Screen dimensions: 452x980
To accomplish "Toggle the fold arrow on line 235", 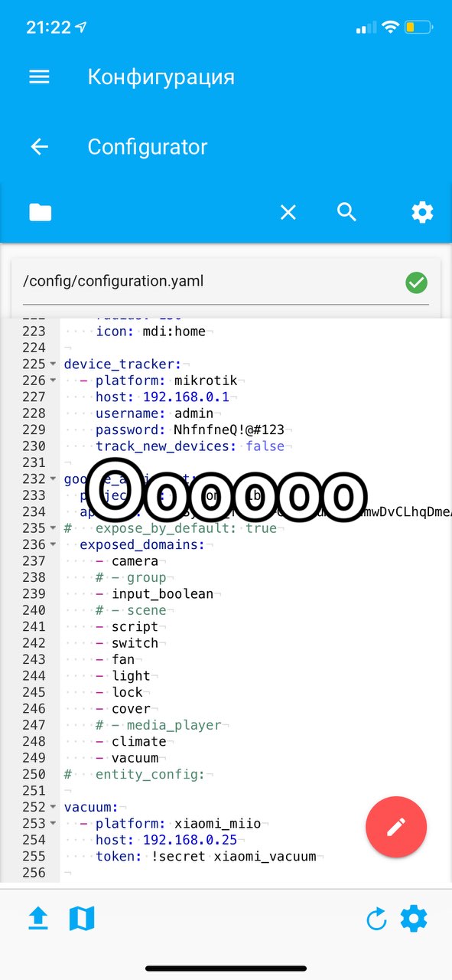I will coord(53,528).
